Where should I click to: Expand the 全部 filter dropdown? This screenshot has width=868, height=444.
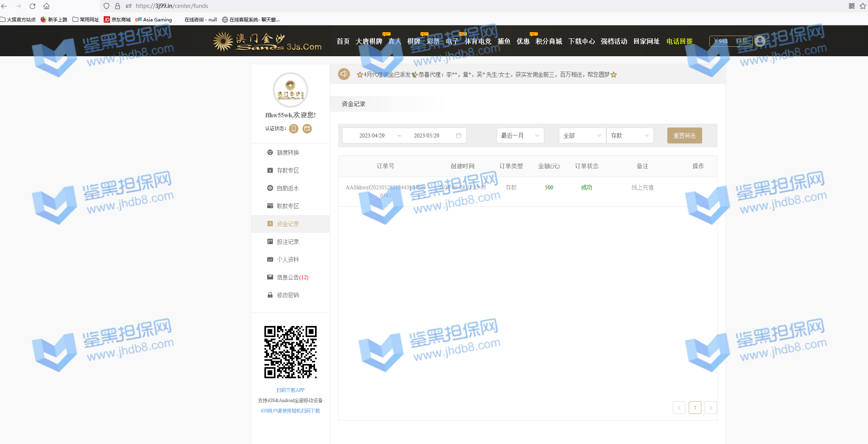[x=582, y=135]
